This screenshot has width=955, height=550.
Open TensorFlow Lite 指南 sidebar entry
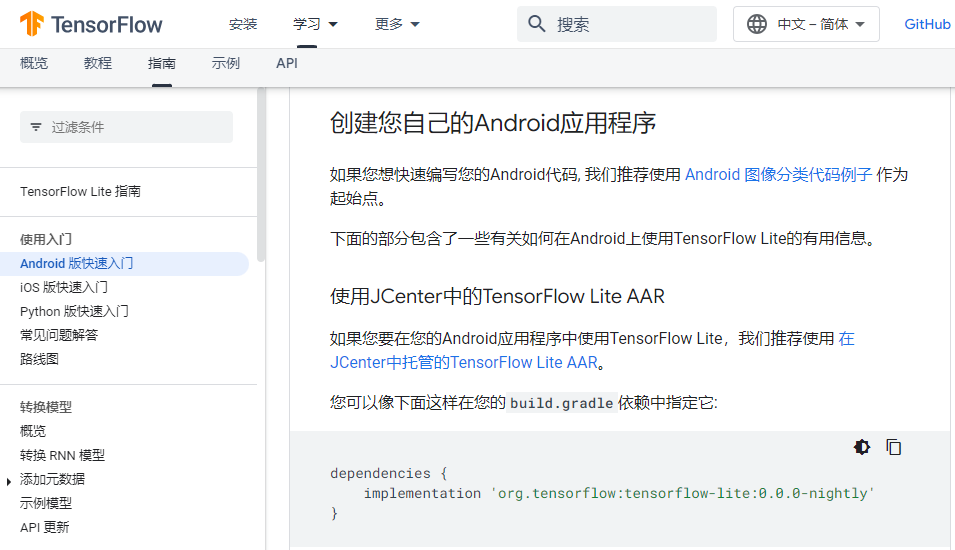click(80, 191)
